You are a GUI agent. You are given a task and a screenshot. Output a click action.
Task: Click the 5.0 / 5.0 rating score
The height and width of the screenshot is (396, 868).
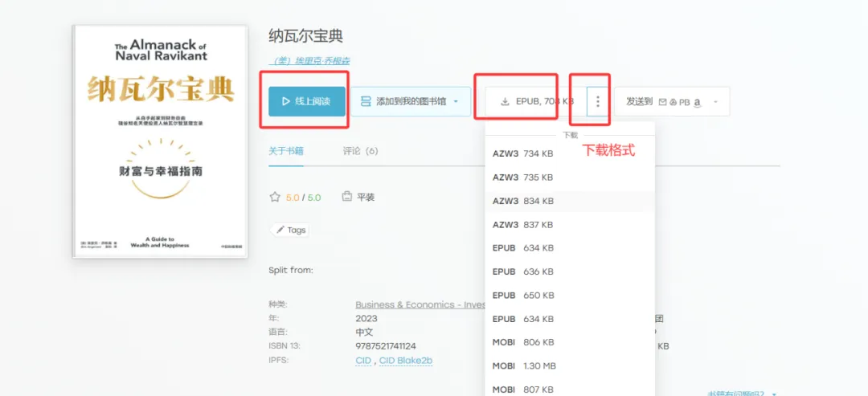tap(303, 197)
